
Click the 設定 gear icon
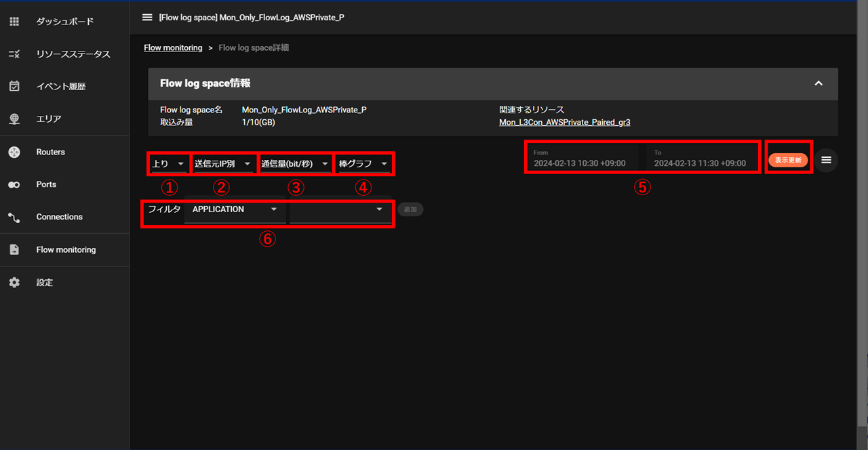(x=14, y=283)
